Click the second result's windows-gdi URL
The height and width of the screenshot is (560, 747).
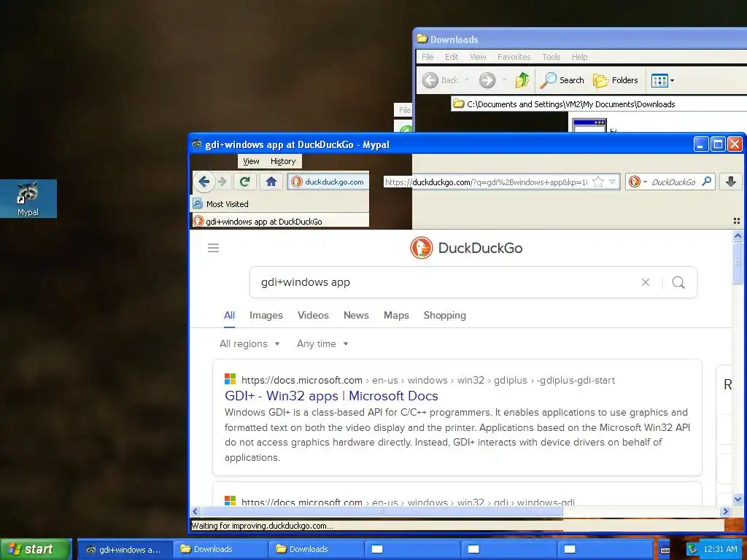click(x=408, y=502)
